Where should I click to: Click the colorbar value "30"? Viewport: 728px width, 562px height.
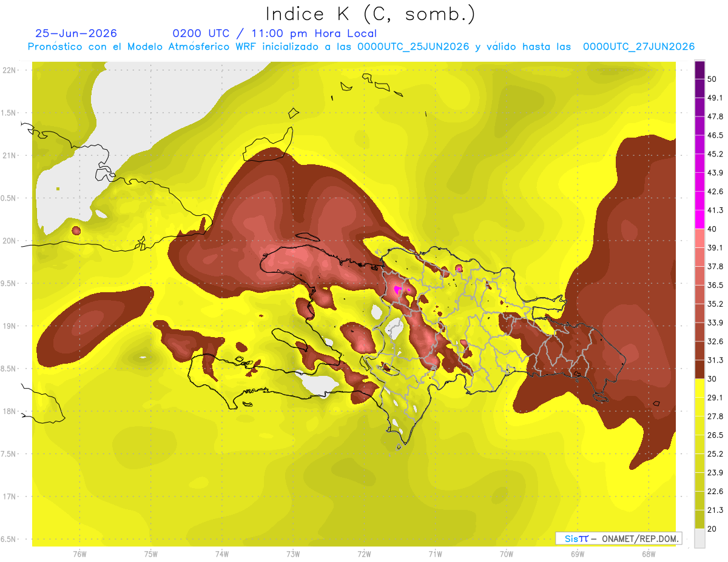(x=711, y=379)
